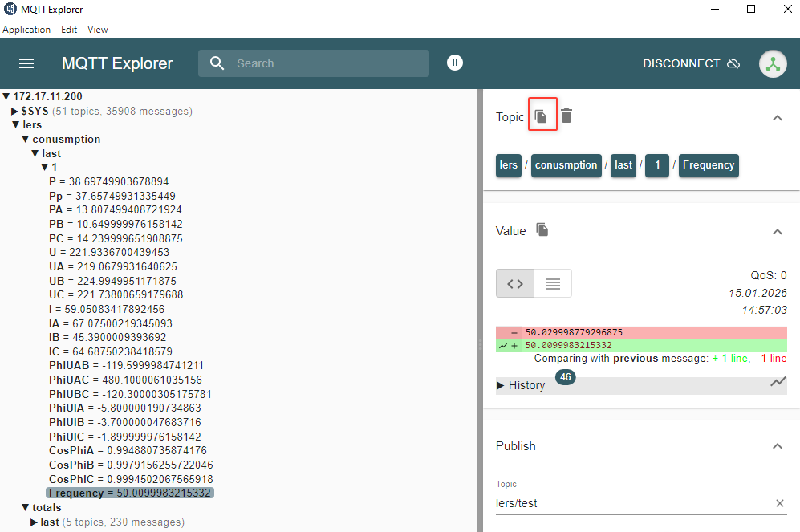Click the connection avatar icon
800x532 pixels.
773,64
